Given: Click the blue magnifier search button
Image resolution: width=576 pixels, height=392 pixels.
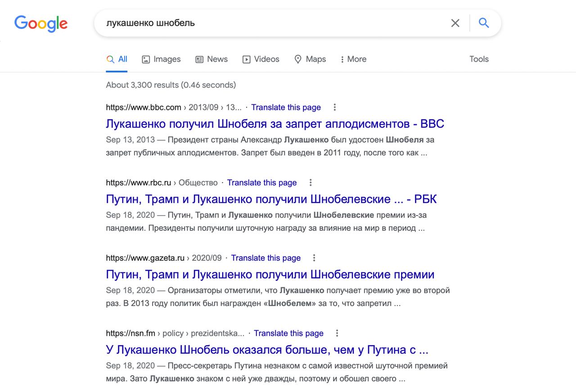Looking at the screenshot, I should (484, 23).
